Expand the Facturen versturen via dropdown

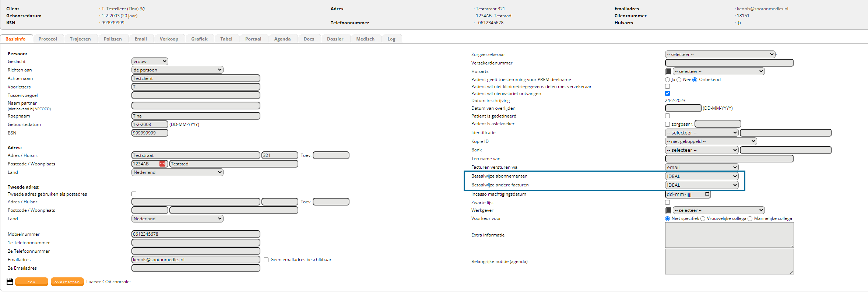[702, 167]
